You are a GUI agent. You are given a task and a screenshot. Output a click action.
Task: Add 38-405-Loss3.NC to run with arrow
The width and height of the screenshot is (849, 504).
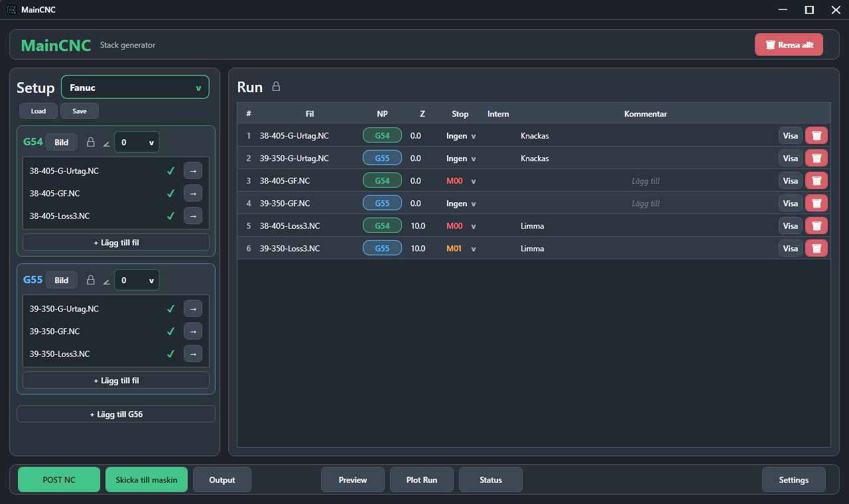[x=193, y=216]
